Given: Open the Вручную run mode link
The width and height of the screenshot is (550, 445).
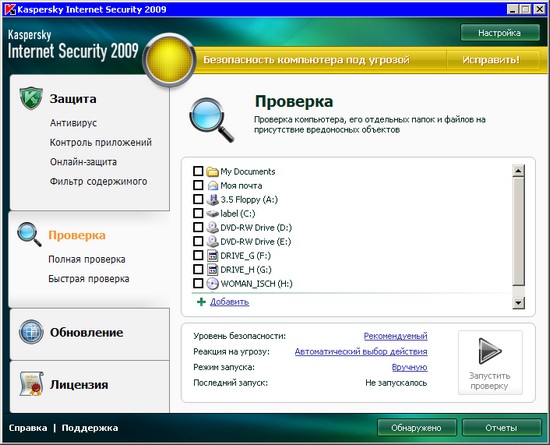Looking at the screenshot, I should [x=409, y=368].
